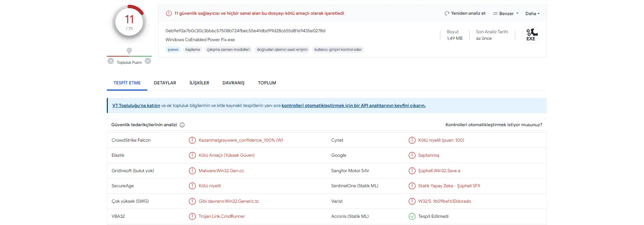Click the community score question marker pin
Screen dimensions: 644x225
(129, 51)
